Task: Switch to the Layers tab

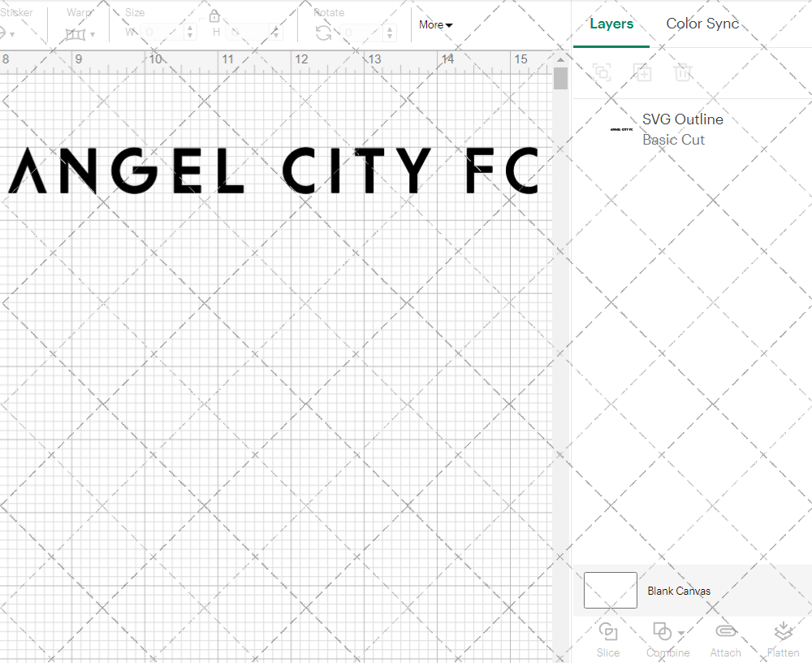Action: point(611,24)
